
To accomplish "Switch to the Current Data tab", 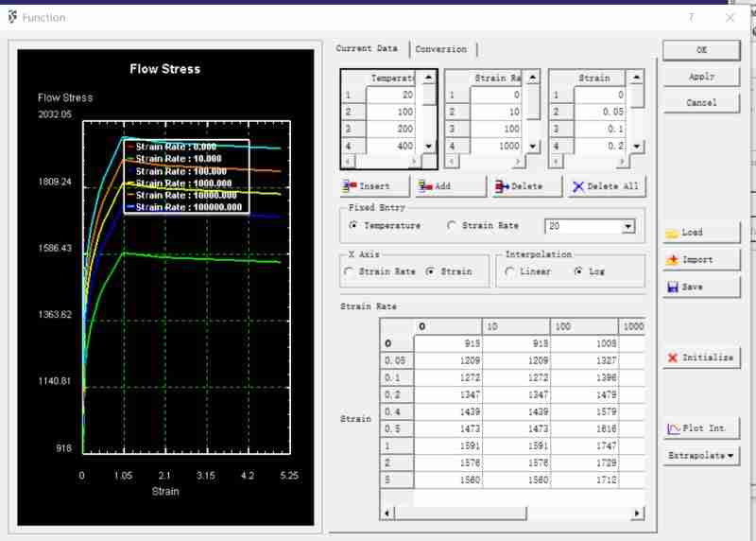I will (368, 49).
